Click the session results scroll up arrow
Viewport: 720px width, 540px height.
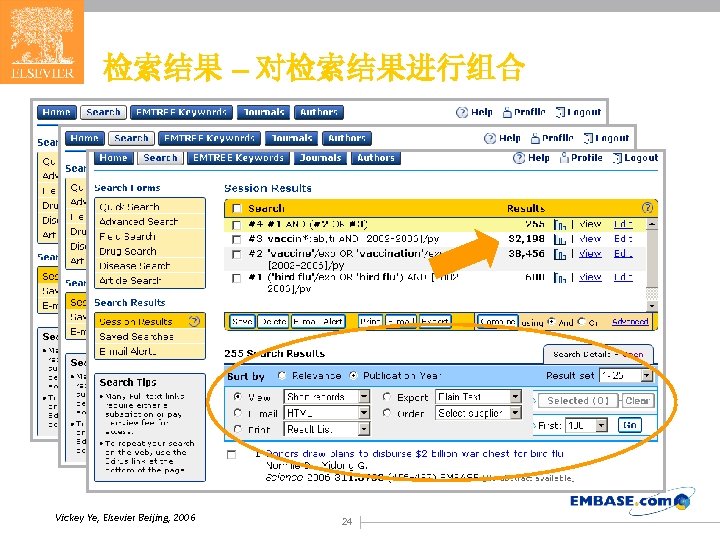[x=652, y=224]
